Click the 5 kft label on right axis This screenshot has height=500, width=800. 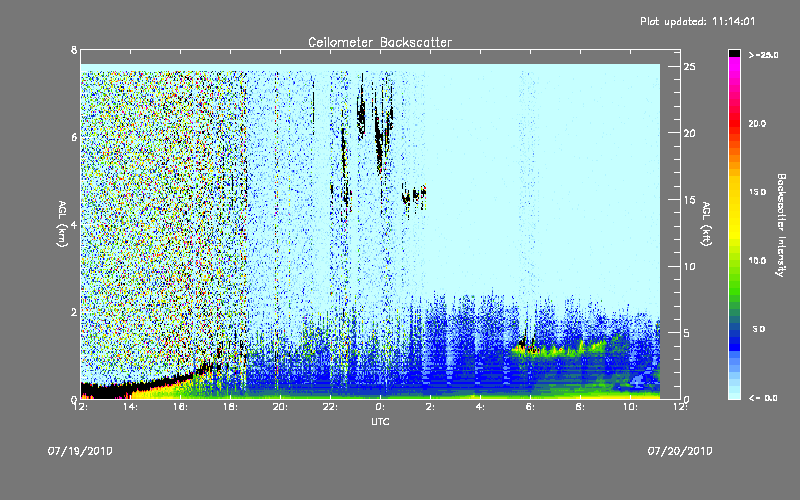click(x=687, y=333)
